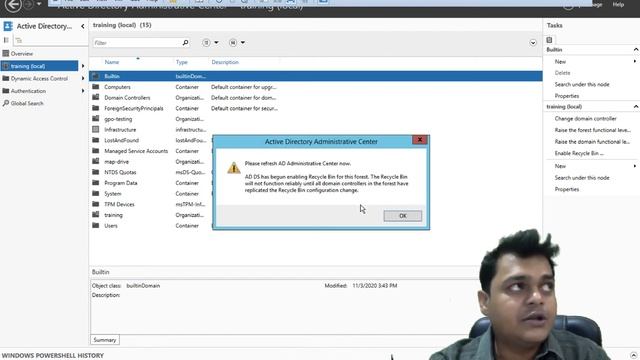Select the training organizational unit row

pyautogui.click(x=151, y=215)
